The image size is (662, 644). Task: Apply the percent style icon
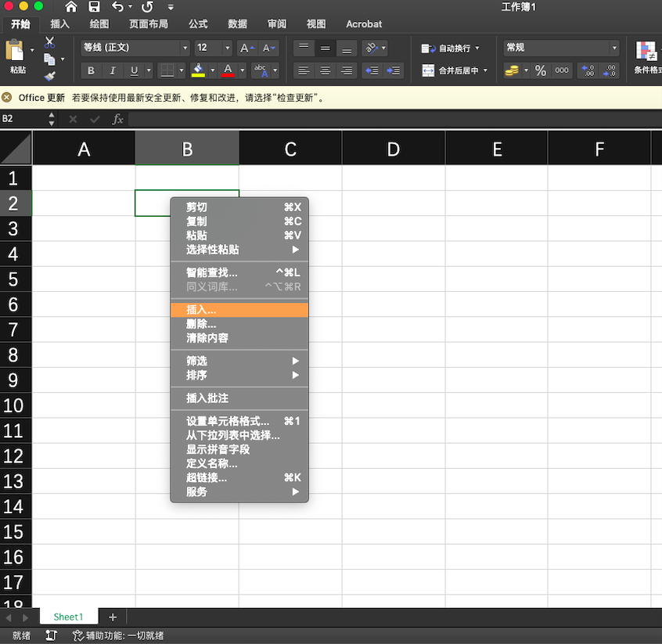tap(540, 70)
